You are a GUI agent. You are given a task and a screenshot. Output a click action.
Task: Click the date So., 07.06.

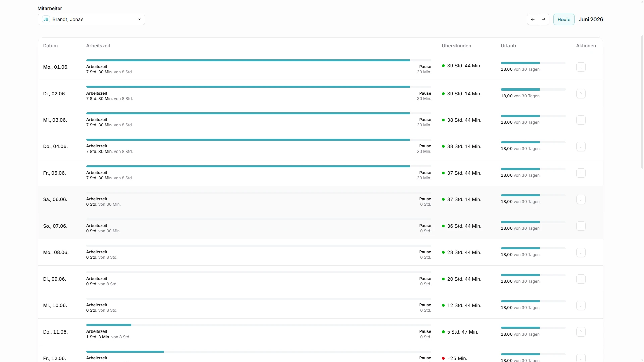pyautogui.click(x=55, y=226)
